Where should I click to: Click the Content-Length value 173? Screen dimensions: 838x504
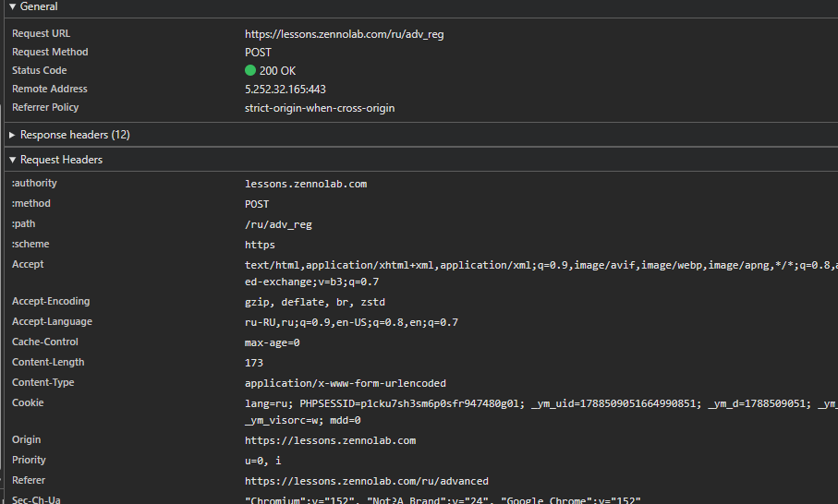pos(254,363)
